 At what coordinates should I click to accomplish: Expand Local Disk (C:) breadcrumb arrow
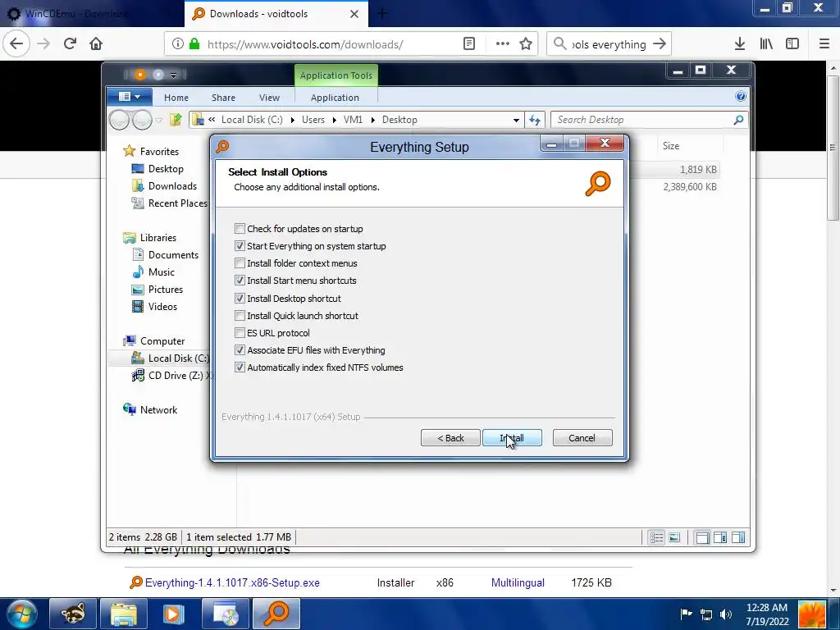pyautogui.click(x=293, y=120)
